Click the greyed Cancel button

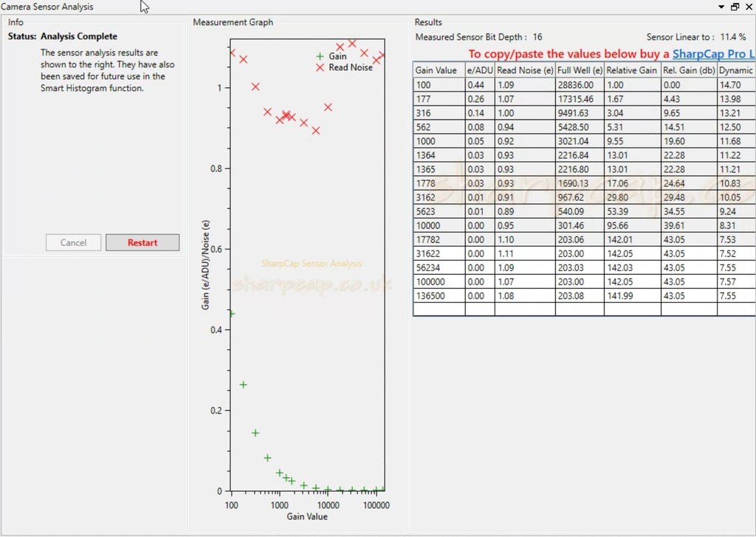73,243
